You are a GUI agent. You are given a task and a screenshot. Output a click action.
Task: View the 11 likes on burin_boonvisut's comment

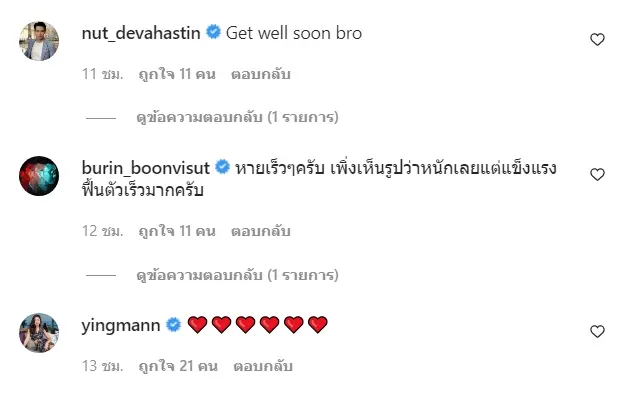tap(177, 231)
